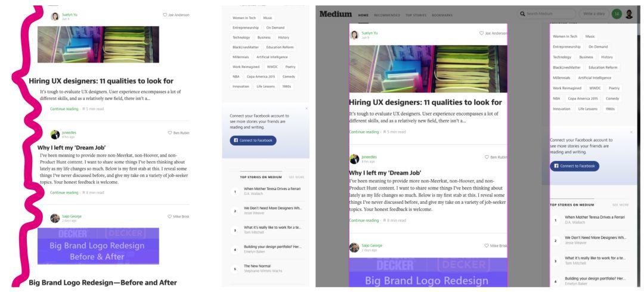Click the magnifier icon in the search bar
Viewport: 644px width, 292px height.
point(522,14)
